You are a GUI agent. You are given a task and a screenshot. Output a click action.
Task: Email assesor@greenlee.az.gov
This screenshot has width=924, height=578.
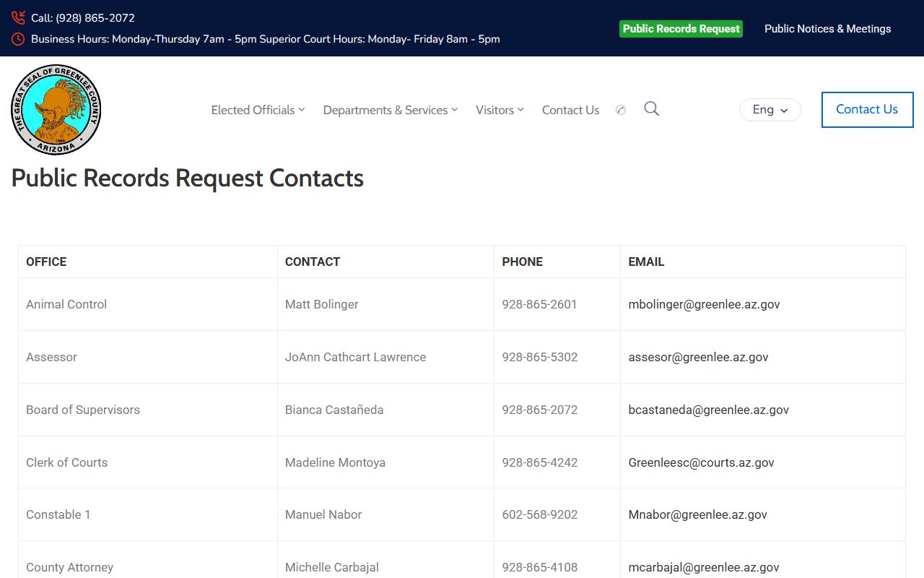pos(698,357)
